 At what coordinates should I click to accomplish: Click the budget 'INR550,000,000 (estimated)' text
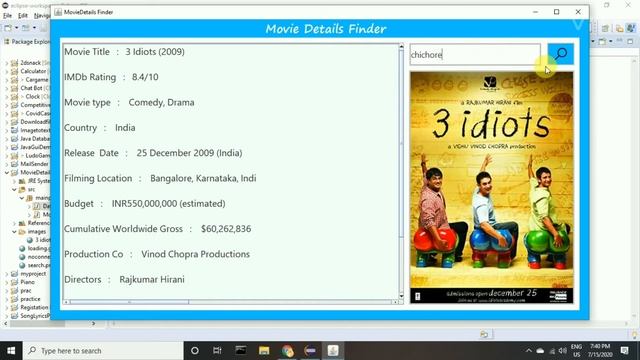pos(169,204)
